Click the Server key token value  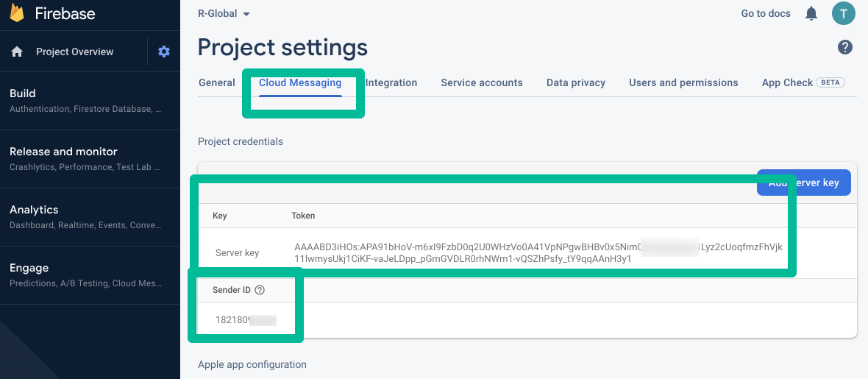point(538,252)
